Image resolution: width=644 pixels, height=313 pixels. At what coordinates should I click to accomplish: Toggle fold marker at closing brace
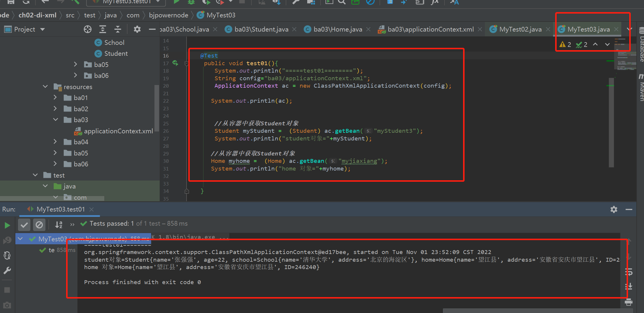pos(187,191)
